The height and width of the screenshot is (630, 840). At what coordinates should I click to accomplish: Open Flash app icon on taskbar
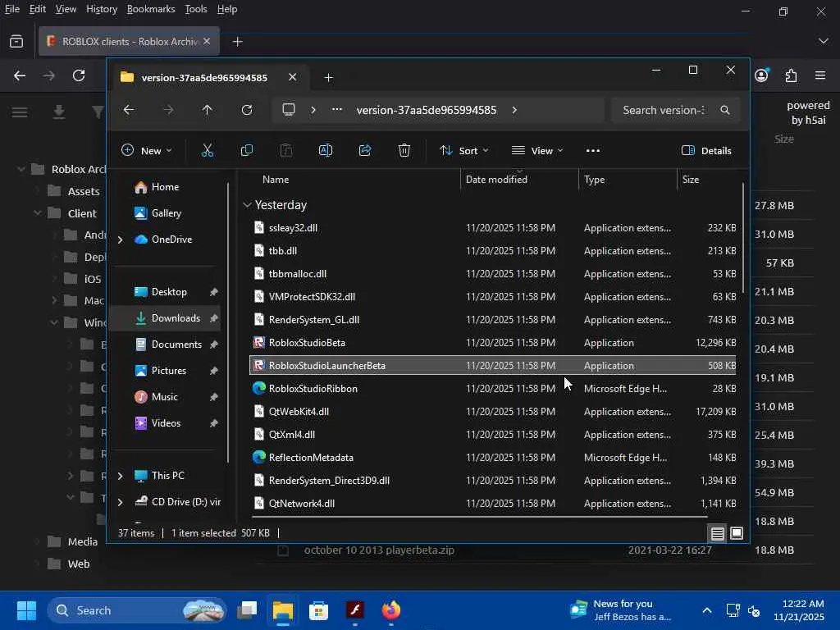click(354, 610)
